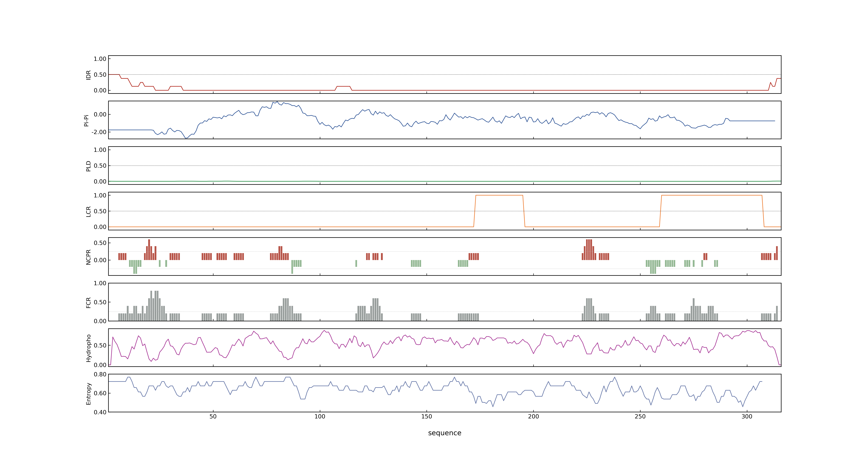Click the 0.50 tick on Hydropho axis
868x463 pixels.
pyautogui.click(x=100, y=345)
